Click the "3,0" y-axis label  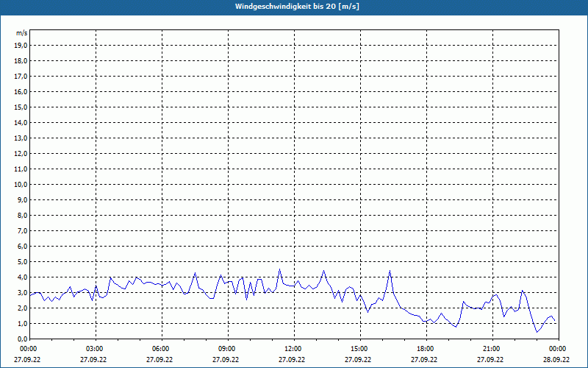point(23,292)
